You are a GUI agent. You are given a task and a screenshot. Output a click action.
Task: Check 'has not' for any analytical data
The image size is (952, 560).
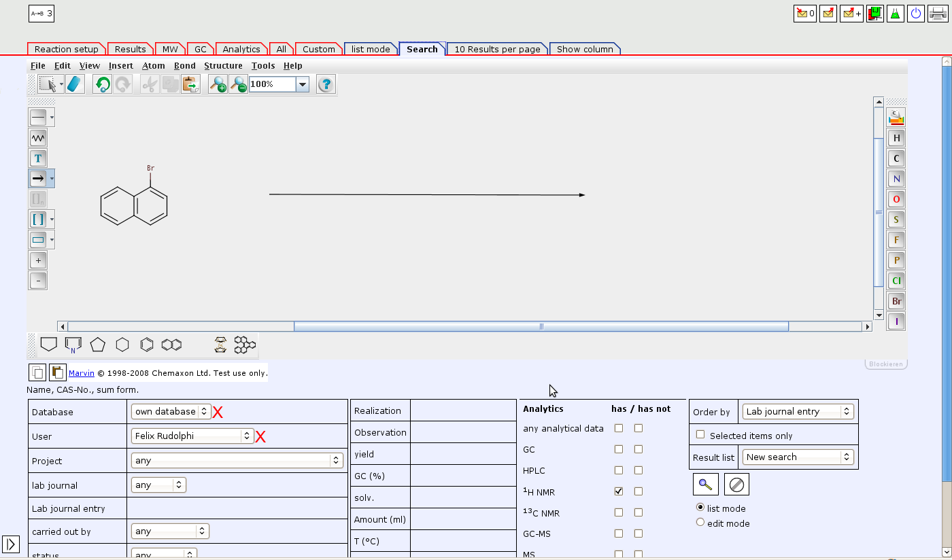point(639,428)
